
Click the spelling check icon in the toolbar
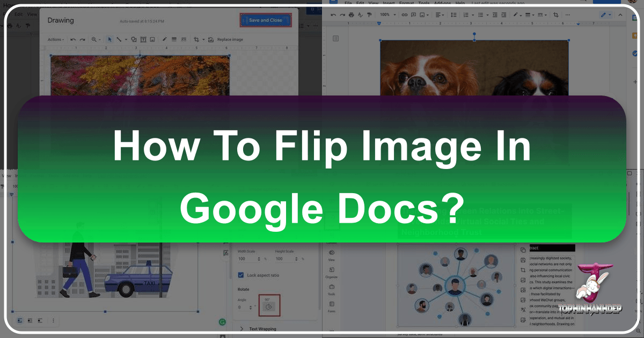point(360,14)
